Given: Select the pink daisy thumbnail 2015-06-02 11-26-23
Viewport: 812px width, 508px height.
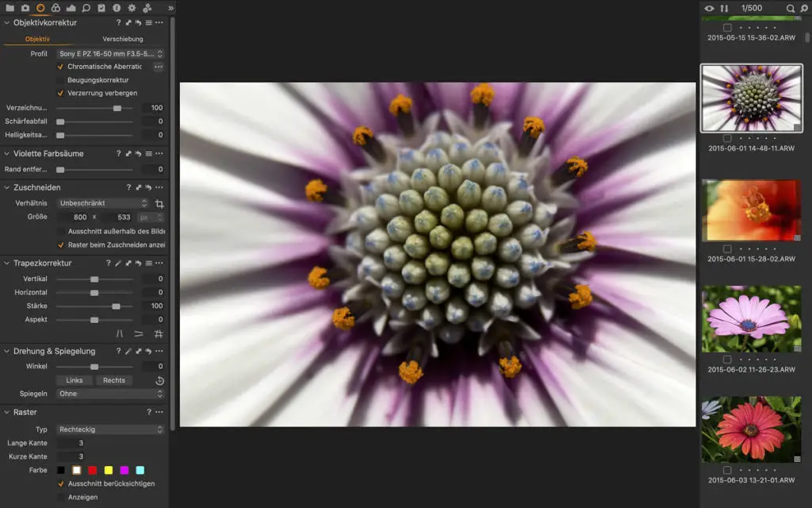Looking at the screenshot, I should (x=752, y=319).
